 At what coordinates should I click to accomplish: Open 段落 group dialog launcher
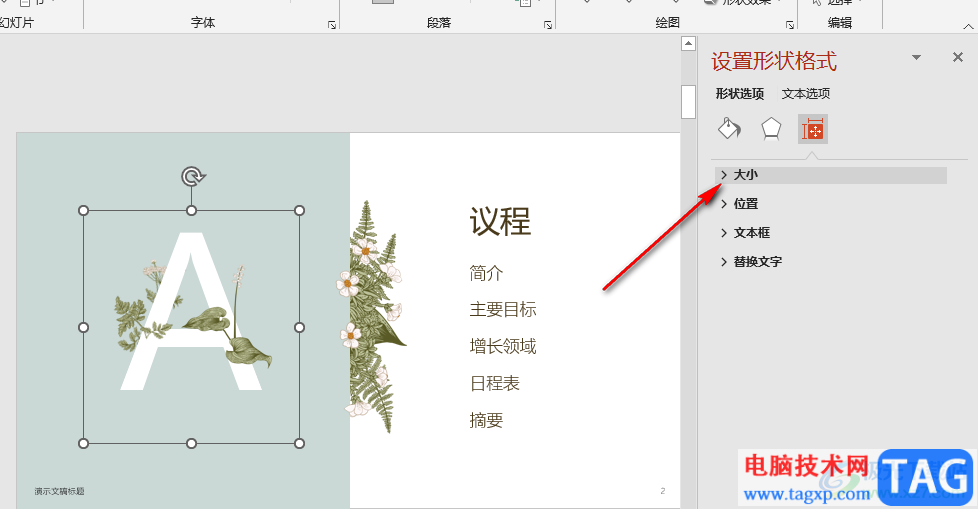tap(548, 25)
